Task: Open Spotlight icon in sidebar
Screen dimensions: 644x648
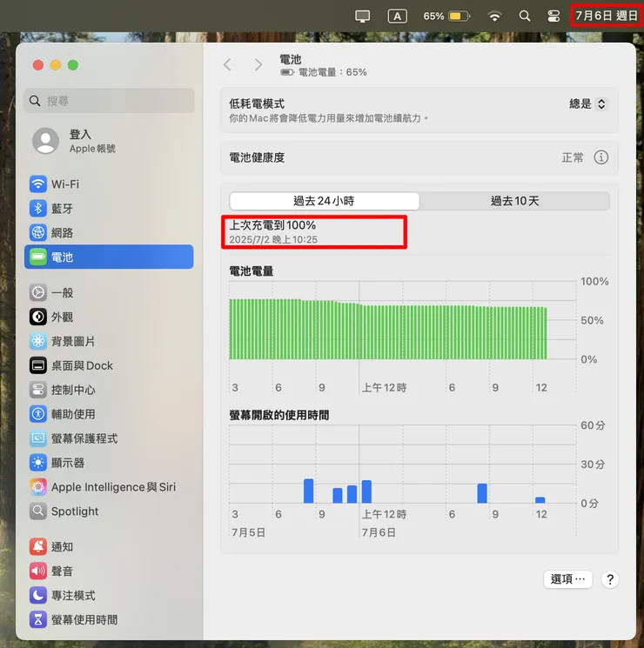Action: click(x=38, y=511)
